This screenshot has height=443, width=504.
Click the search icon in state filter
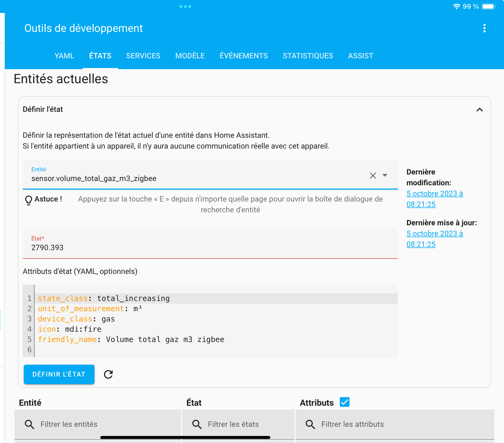coord(197,424)
